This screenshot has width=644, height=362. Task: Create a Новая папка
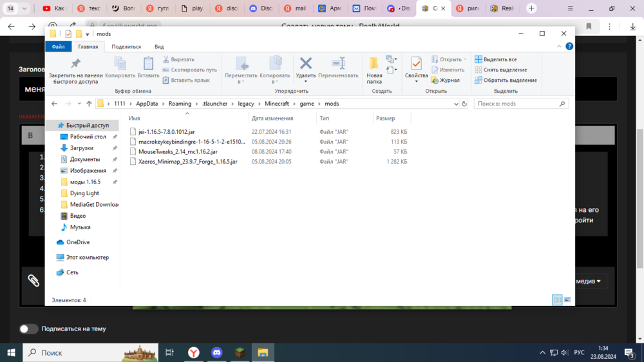[374, 71]
